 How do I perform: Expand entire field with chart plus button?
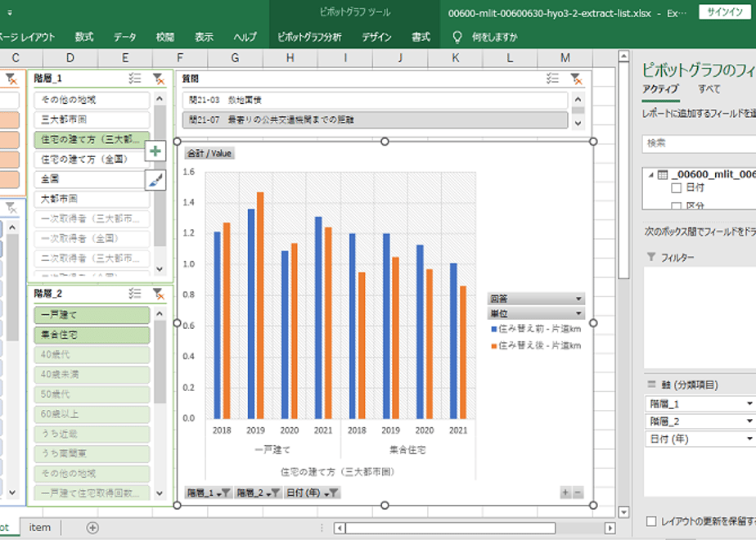565,493
